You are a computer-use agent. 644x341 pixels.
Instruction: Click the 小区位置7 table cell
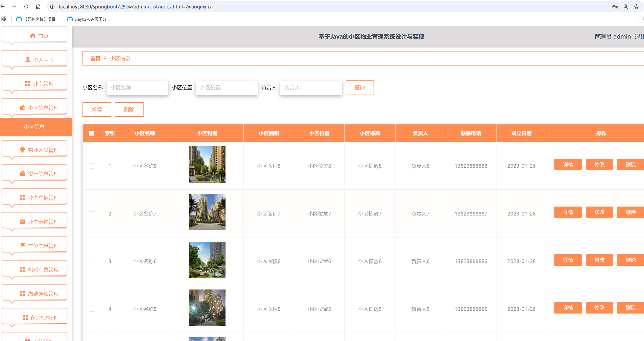pyautogui.click(x=319, y=214)
